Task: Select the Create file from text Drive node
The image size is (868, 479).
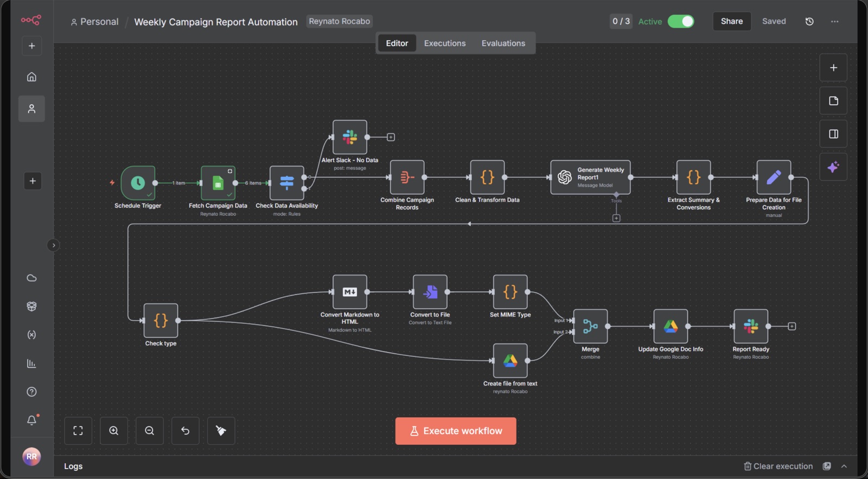Action: (x=510, y=361)
